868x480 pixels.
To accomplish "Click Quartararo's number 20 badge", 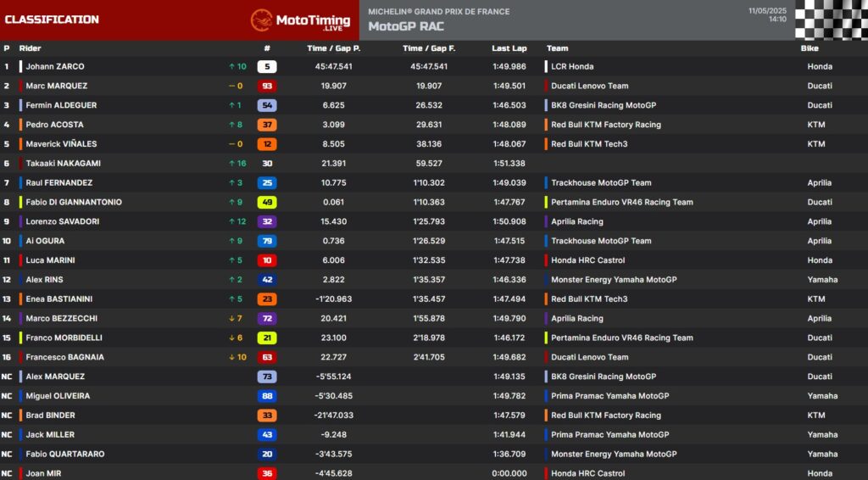I will [267, 454].
